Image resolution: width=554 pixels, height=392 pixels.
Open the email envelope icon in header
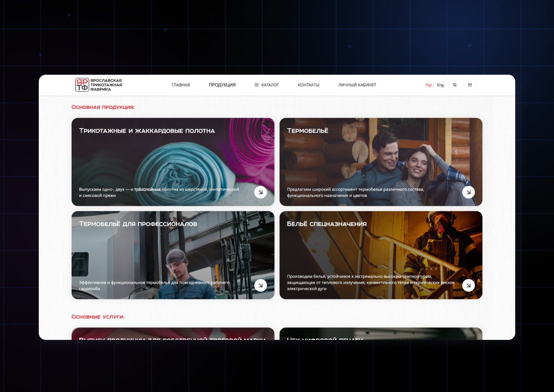click(470, 85)
